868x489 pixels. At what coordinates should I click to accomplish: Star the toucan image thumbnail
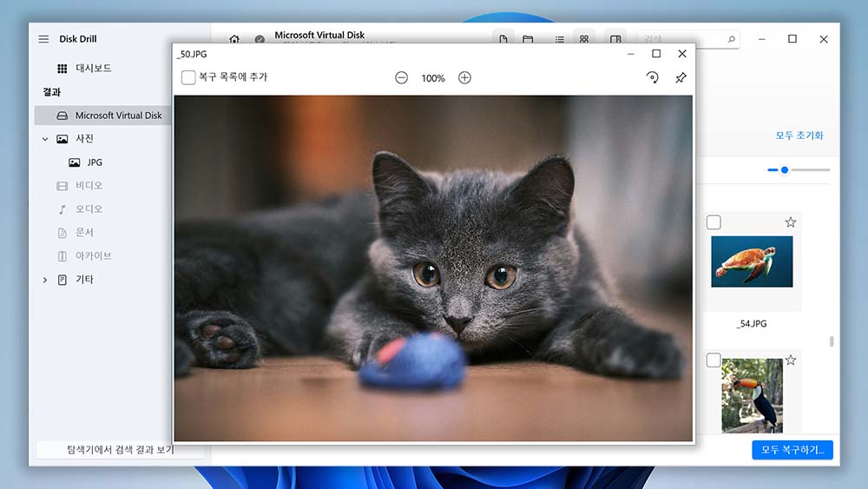point(791,360)
